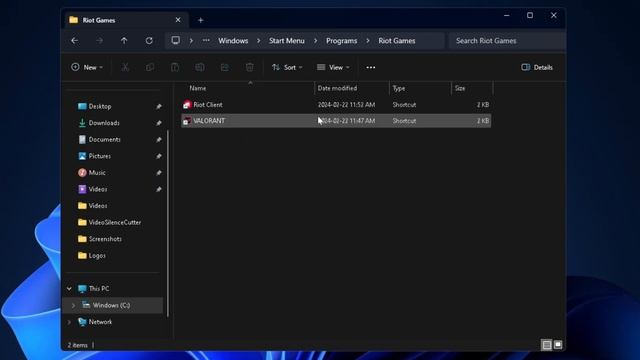Image resolution: width=640 pixels, height=360 pixels.
Task: Navigate to Programs in breadcrumb
Action: point(342,41)
